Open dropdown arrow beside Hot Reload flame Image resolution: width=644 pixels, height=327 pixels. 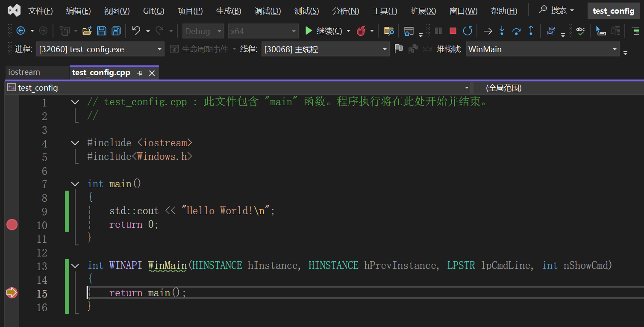click(x=372, y=31)
